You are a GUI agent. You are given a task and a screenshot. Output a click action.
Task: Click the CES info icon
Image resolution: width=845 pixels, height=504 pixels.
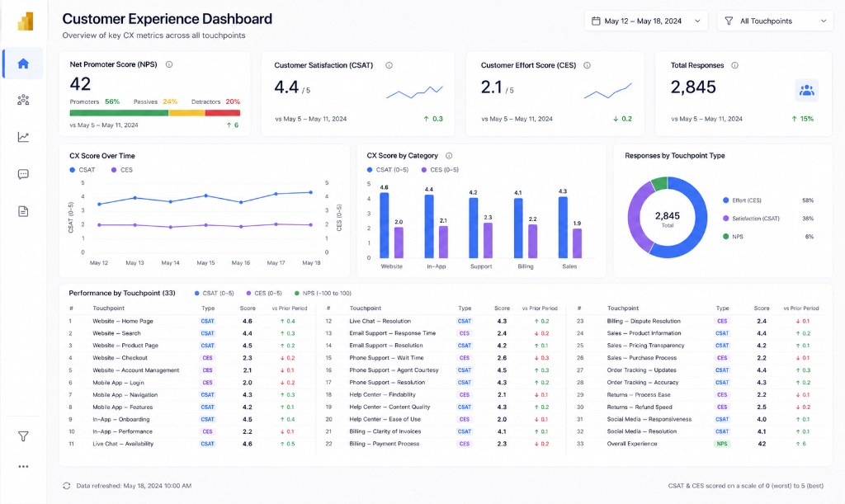click(587, 65)
